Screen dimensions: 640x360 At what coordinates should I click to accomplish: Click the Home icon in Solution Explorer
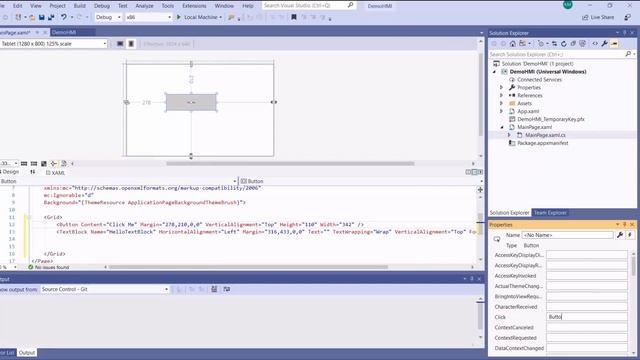513,44
